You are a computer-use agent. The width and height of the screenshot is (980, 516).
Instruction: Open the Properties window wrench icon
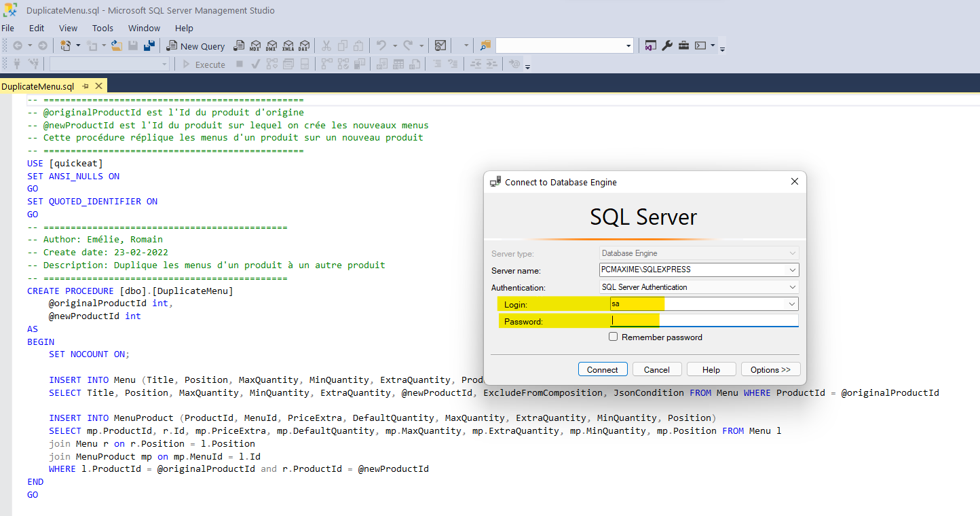pyautogui.click(x=667, y=45)
